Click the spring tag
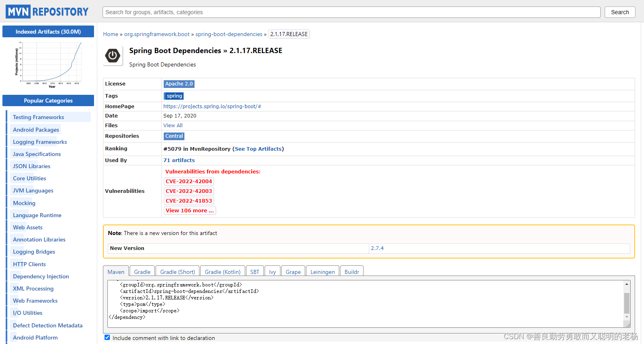Screen dimensions: 644x344 click(x=174, y=96)
